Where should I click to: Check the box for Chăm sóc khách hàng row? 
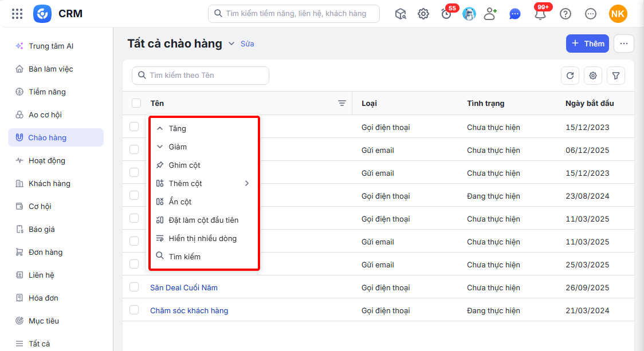pyautogui.click(x=134, y=310)
